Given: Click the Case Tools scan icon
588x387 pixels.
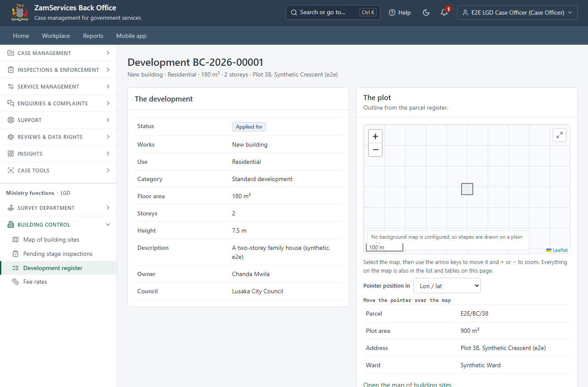Looking at the screenshot, I should [11, 170].
